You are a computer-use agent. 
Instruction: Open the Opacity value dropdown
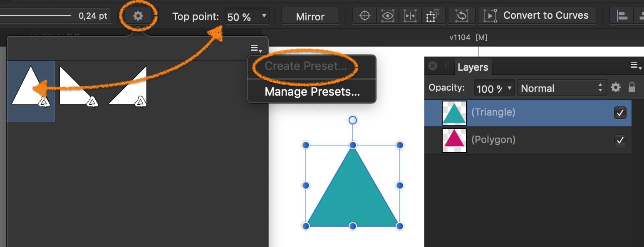[510, 88]
